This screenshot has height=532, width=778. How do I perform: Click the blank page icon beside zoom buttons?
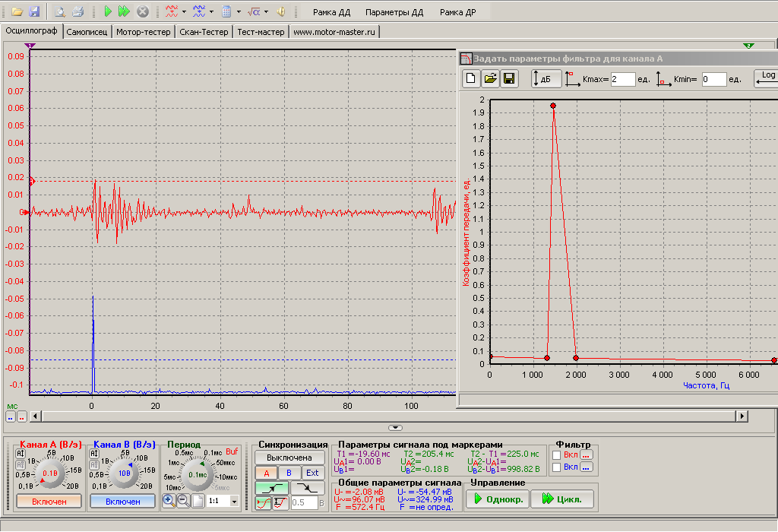pyautogui.click(x=198, y=501)
